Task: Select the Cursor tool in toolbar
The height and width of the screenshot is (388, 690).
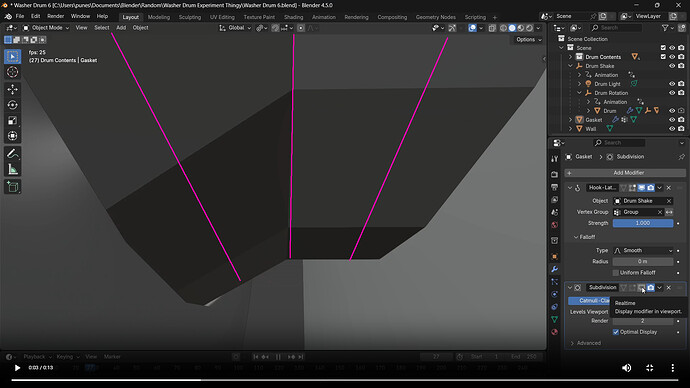Action: [12, 72]
